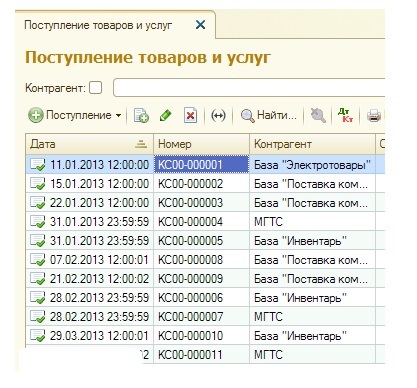Click date 22.01.2013 12:00:00

[99, 203]
